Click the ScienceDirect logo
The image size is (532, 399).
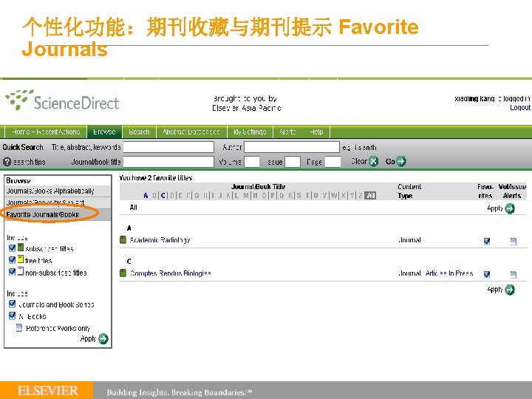(62, 100)
